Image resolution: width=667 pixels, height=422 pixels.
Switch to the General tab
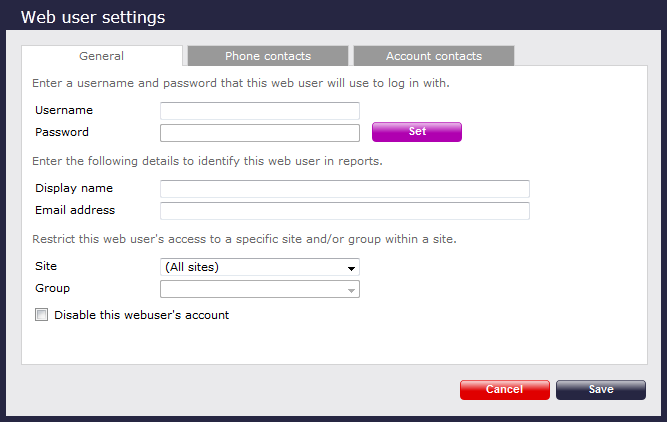tap(102, 56)
